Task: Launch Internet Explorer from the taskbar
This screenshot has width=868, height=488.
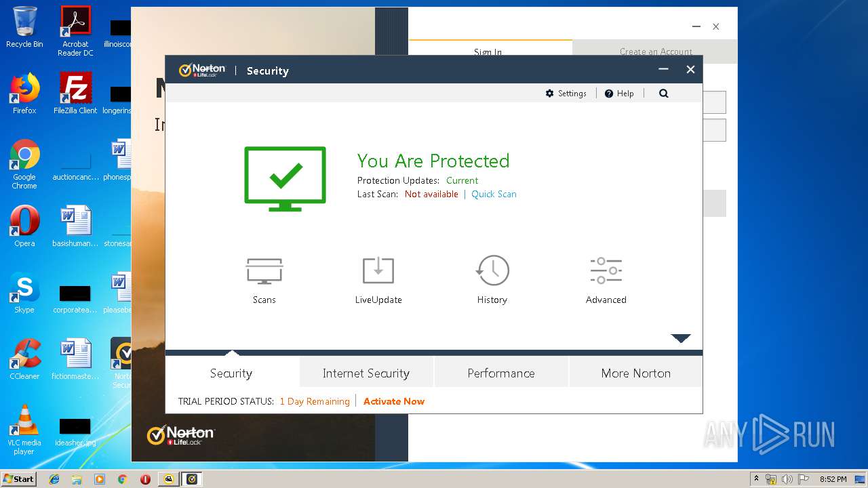Action: (x=54, y=479)
